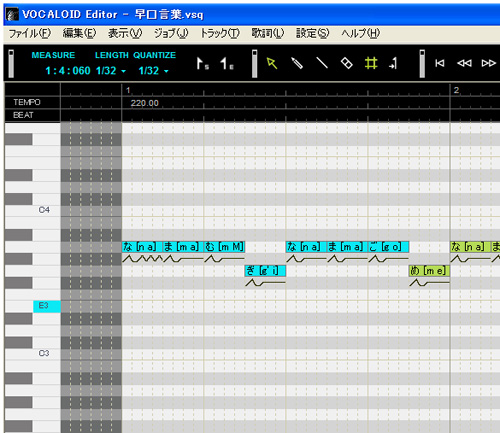Click the BEAT track label
This screenshot has width=500, height=433.
click(x=23, y=115)
